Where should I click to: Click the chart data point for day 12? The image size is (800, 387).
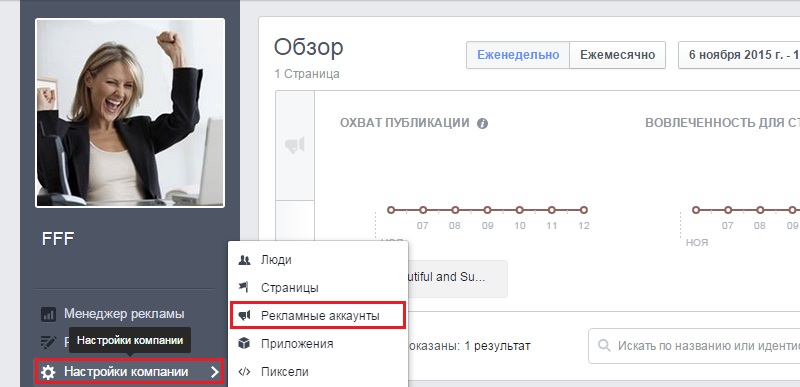click(x=584, y=210)
